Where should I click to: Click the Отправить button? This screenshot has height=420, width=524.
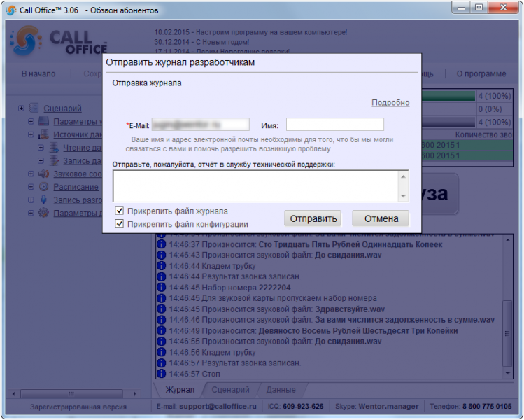coord(313,218)
